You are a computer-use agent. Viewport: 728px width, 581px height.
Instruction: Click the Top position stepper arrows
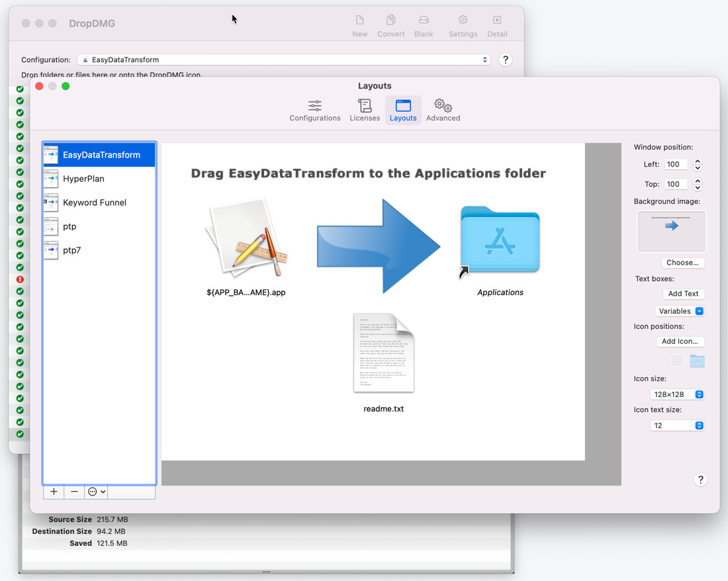click(698, 184)
